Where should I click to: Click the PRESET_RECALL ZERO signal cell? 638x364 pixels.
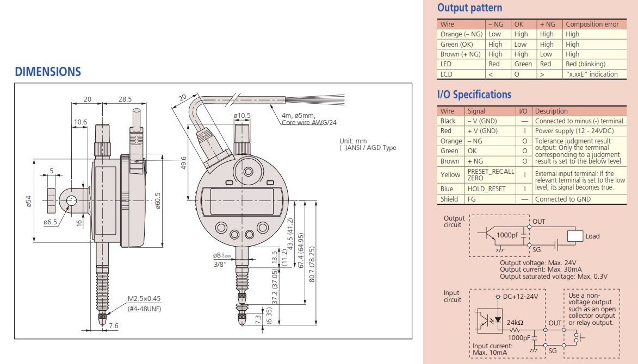[x=491, y=175]
